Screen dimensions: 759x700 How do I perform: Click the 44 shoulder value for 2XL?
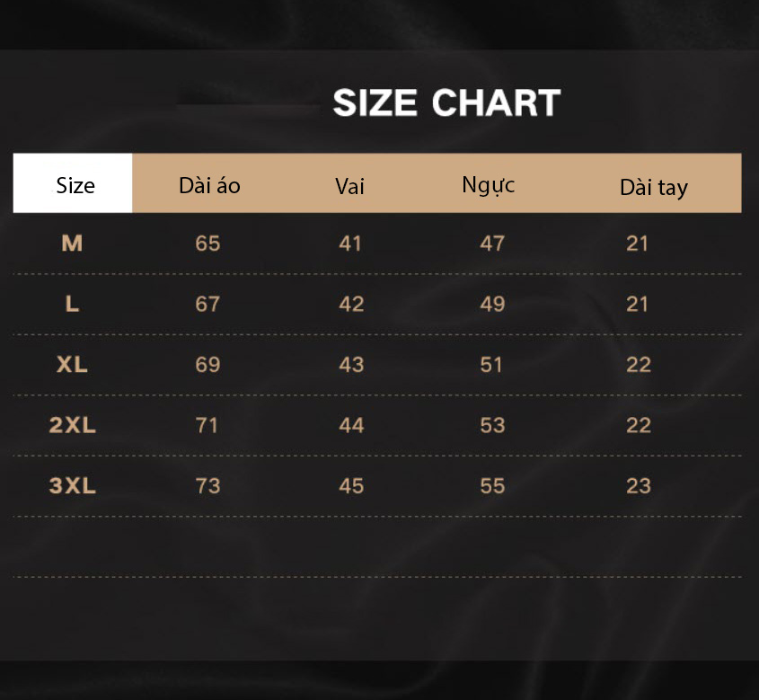coord(351,425)
